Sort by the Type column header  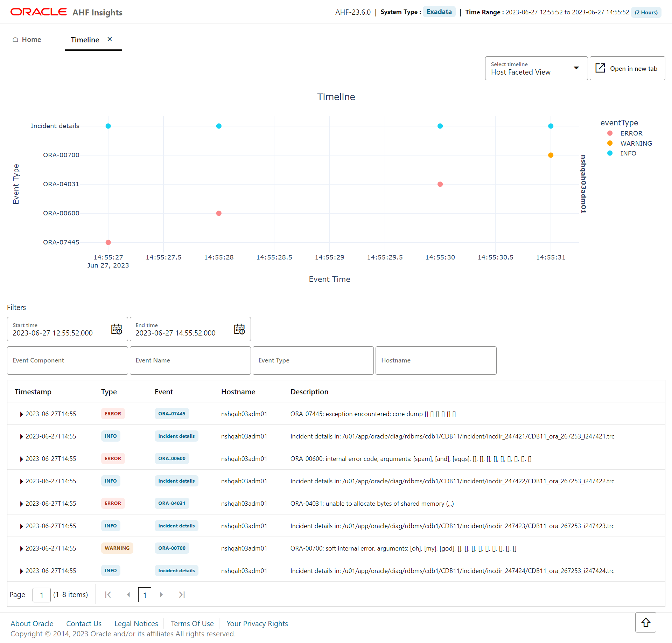click(109, 392)
